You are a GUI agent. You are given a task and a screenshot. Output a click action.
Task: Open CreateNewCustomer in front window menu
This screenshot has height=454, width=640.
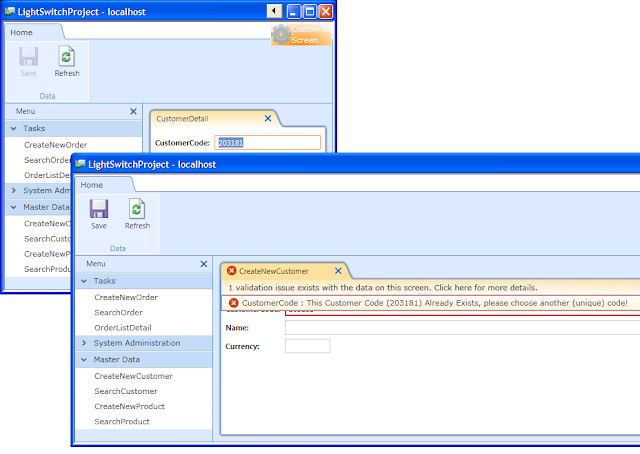pos(133,376)
